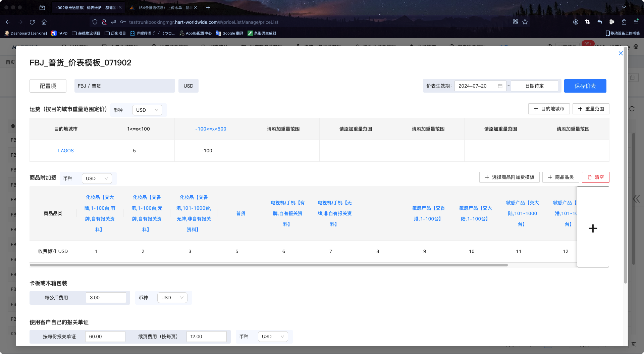The image size is (644, 354).
Task: Click the browser home icon
Action: (x=44, y=22)
